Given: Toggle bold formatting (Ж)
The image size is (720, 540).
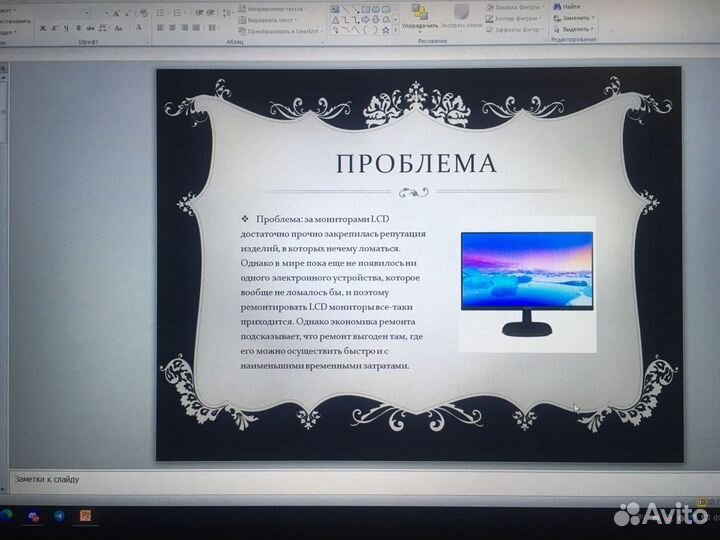Looking at the screenshot, I should [x=42, y=28].
